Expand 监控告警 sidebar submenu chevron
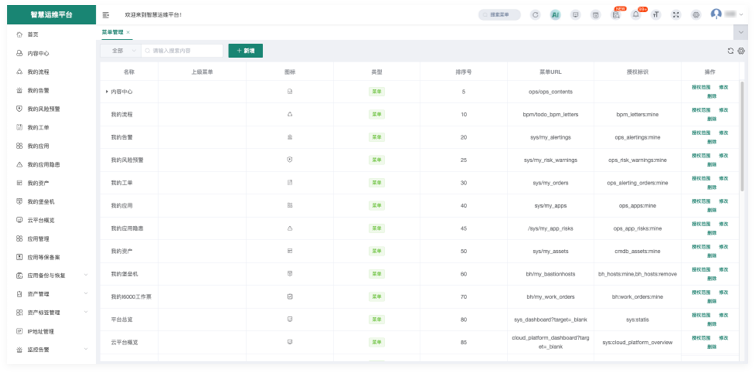755x373 pixels. pyautogui.click(x=86, y=349)
